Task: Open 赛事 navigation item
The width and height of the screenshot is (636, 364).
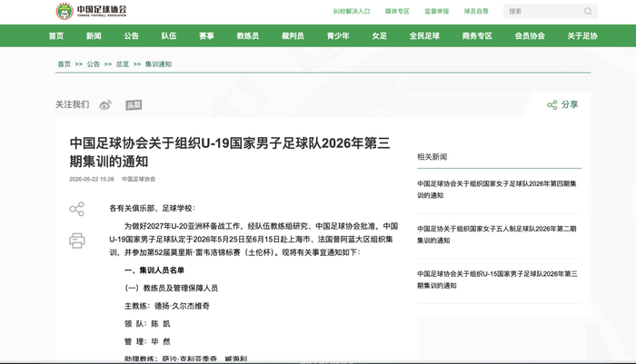Action: [x=206, y=35]
